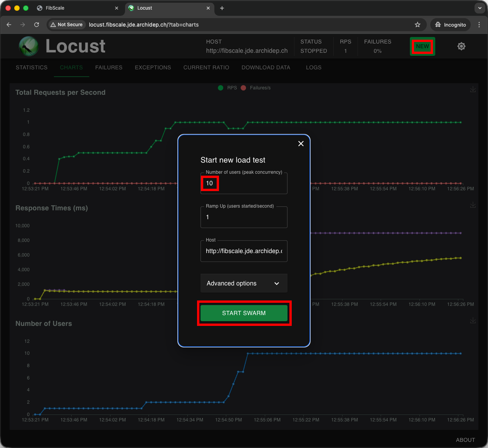Open the Chrome browser menu
Screen dimensions: 488x448
coord(479,25)
